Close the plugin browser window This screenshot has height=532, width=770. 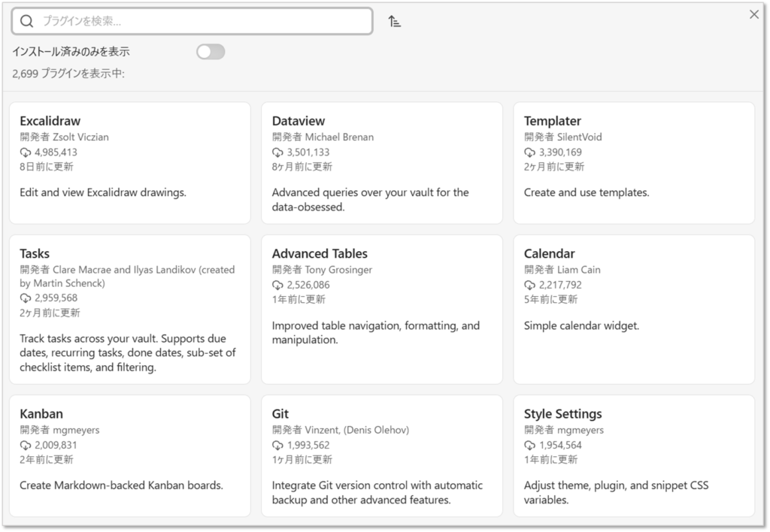[754, 14]
